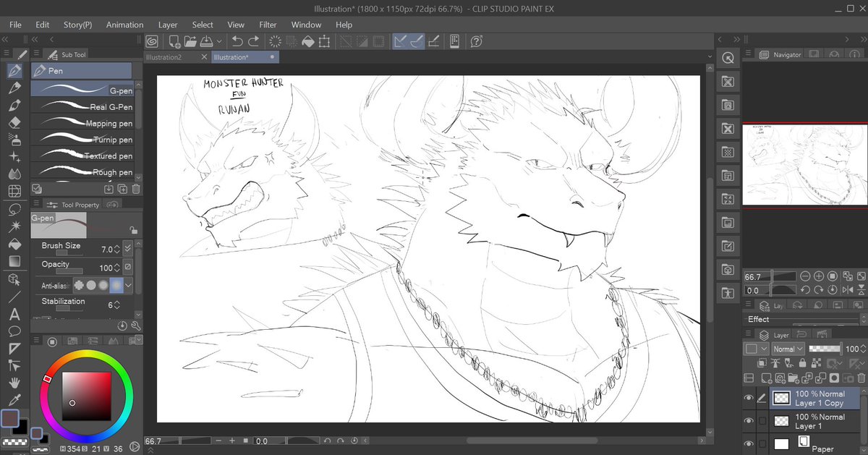Click the Undo arrow in command bar
Screen dimensions: 868x455
[237, 42]
